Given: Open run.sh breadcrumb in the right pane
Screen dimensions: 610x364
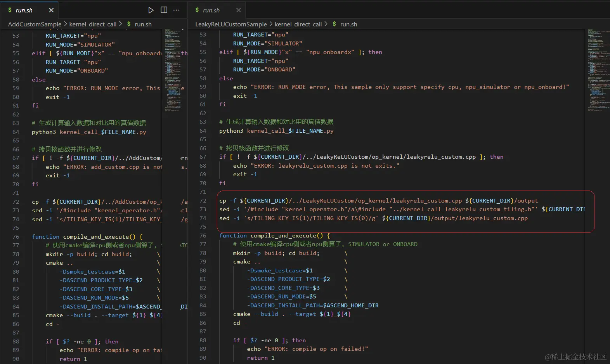Looking at the screenshot, I should click(x=345, y=24).
